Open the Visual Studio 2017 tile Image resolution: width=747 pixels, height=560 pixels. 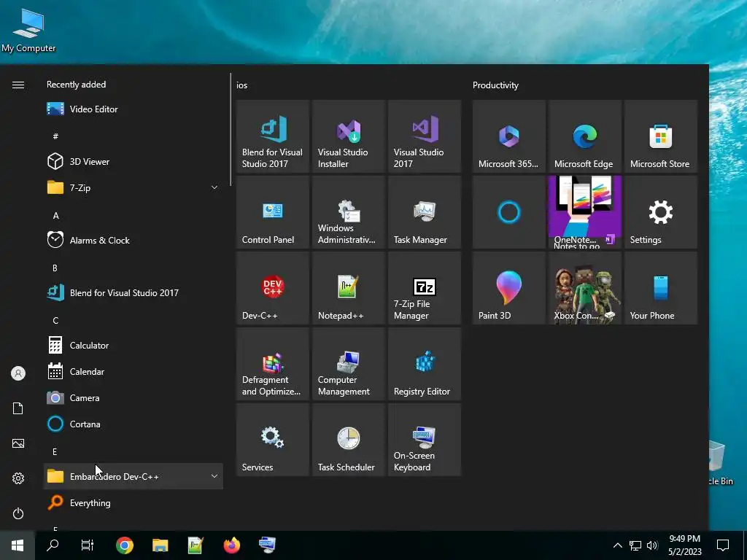pyautogui.click(x=425, y=136)
